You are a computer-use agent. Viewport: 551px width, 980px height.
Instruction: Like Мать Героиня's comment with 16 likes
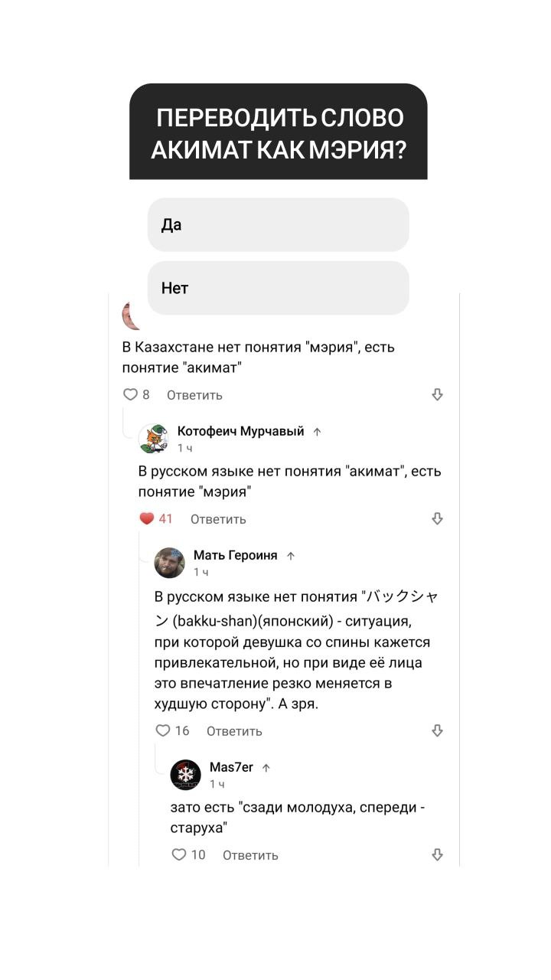pyautogui.click(x=163, y=731)
